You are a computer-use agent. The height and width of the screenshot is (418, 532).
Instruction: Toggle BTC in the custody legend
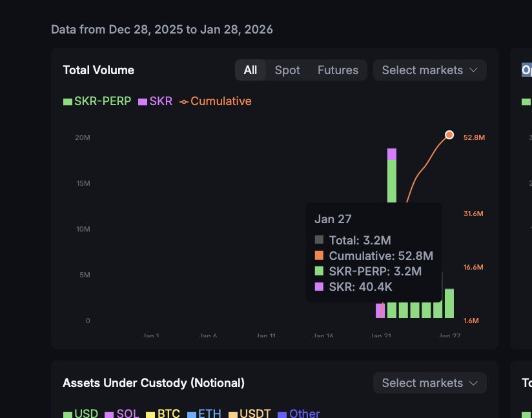tap(163, 413)
